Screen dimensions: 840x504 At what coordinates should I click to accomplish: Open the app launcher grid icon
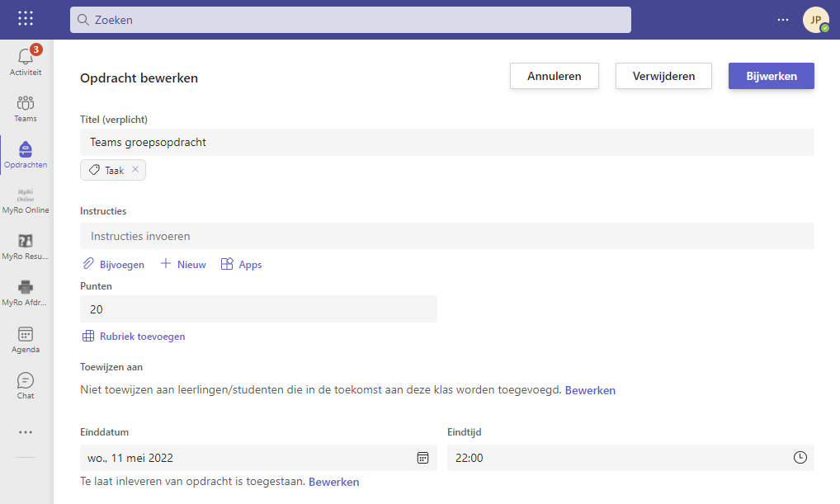[x=26, y=19]
